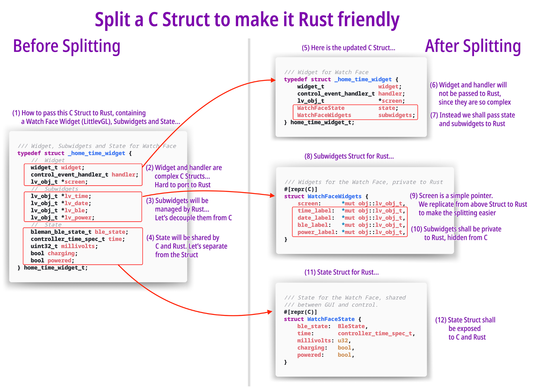Click annotation (6) Widget and handler not passed
The height and width of the screenshot is (392, 533).
pyautogui.click(x=470, y=94)
